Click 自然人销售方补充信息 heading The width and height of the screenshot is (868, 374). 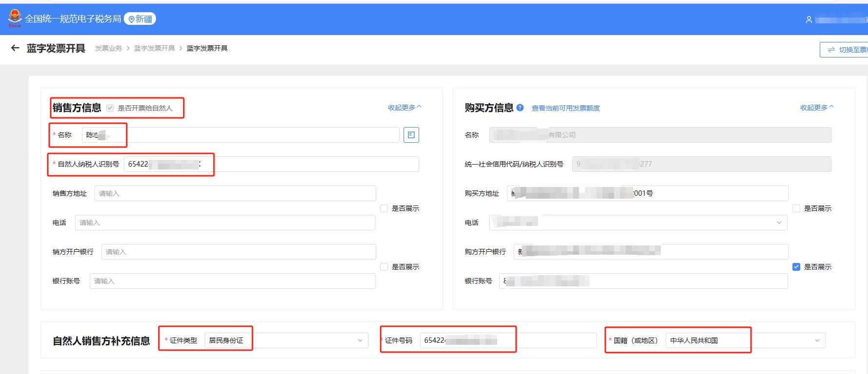[x=101, y=341]
